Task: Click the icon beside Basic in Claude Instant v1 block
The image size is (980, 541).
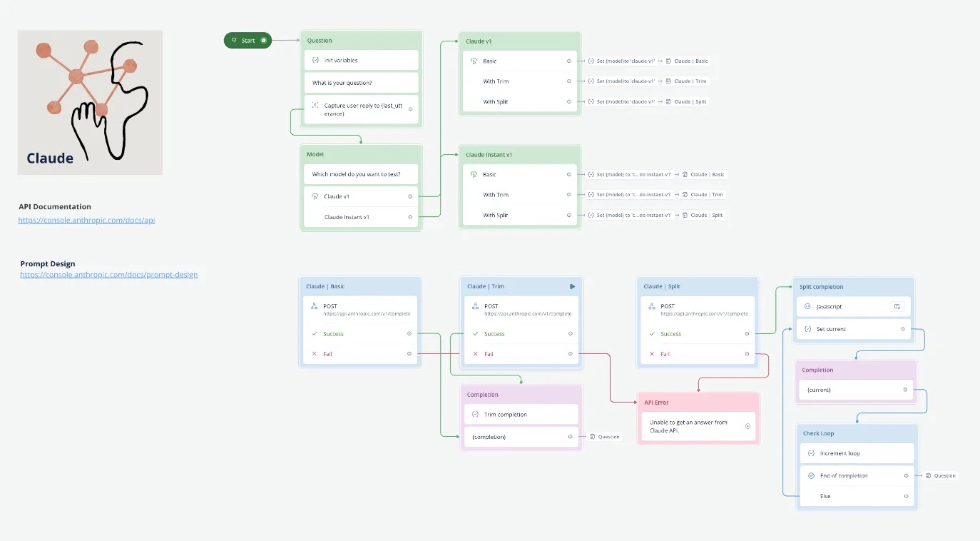Action: [x=474, y=174]
